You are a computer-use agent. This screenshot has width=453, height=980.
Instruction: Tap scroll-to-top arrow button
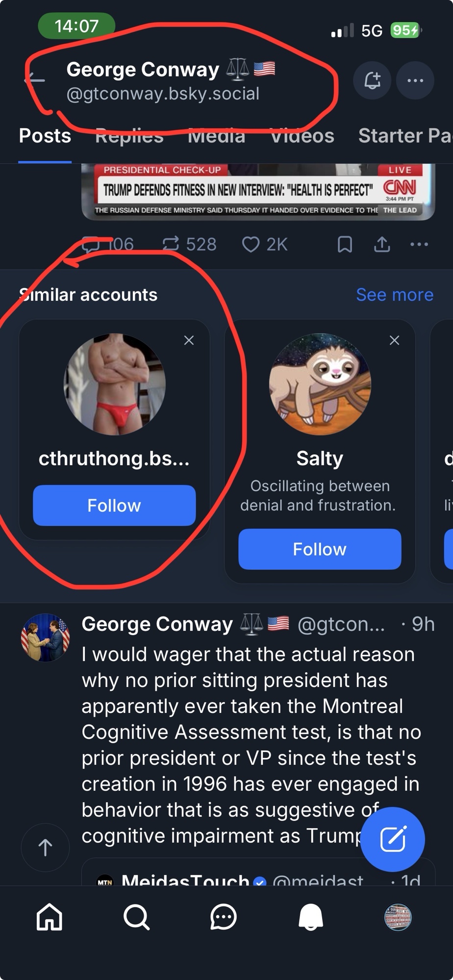(45, 847)
